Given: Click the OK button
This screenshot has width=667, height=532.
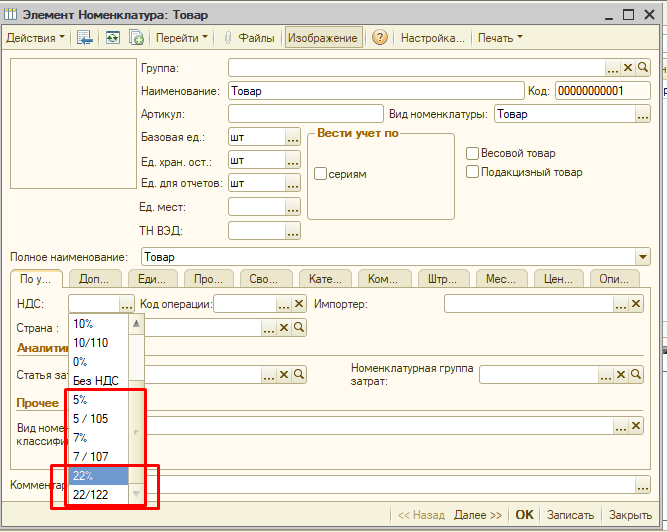Looking at the screenshot, I should coord(524,515).
